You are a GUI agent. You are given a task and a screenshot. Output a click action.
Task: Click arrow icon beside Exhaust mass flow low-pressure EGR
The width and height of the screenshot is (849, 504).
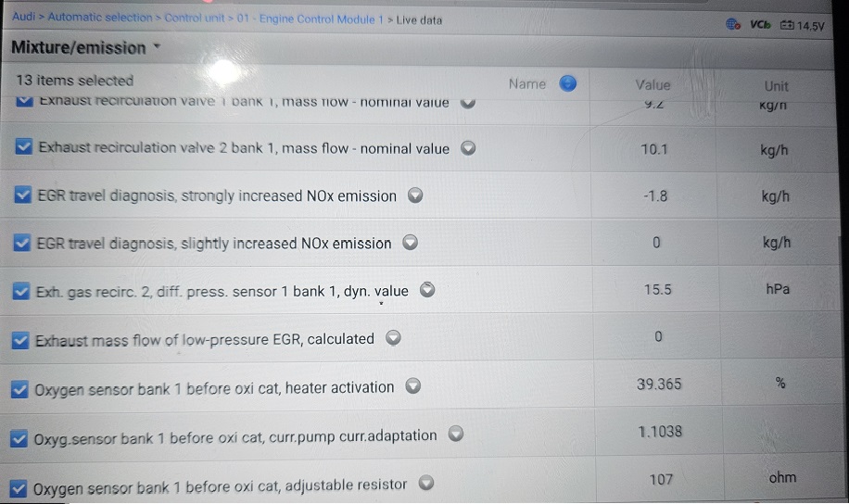(x=393, y=338)
